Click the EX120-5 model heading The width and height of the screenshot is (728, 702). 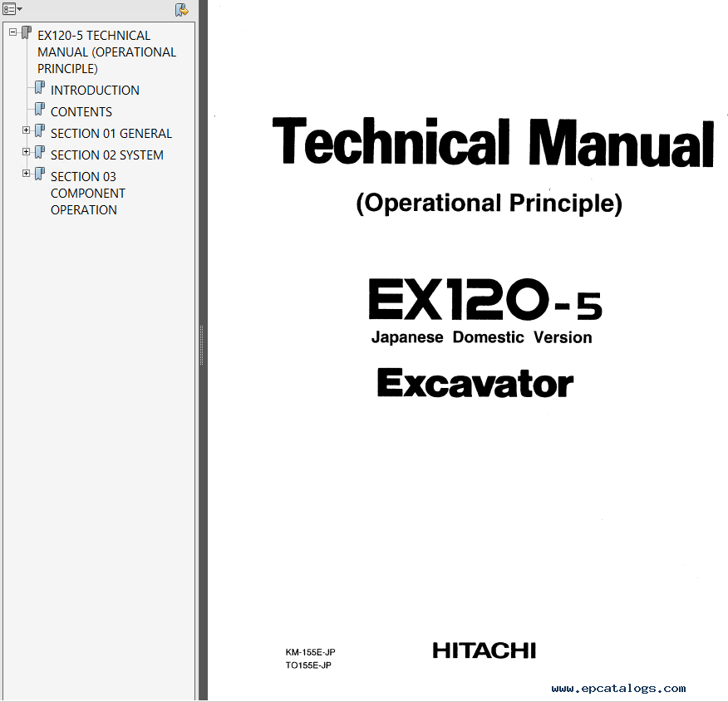tap(485, 300)
